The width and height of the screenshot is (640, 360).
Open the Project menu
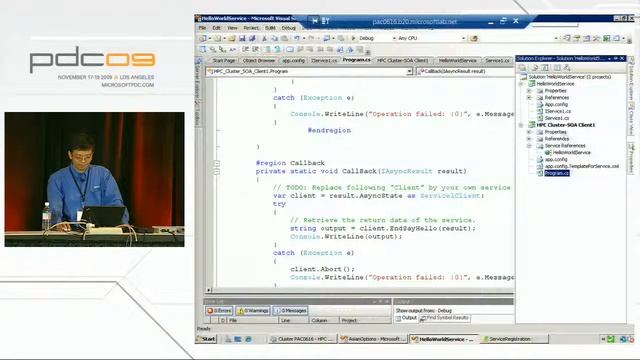[x=251, y=28]
